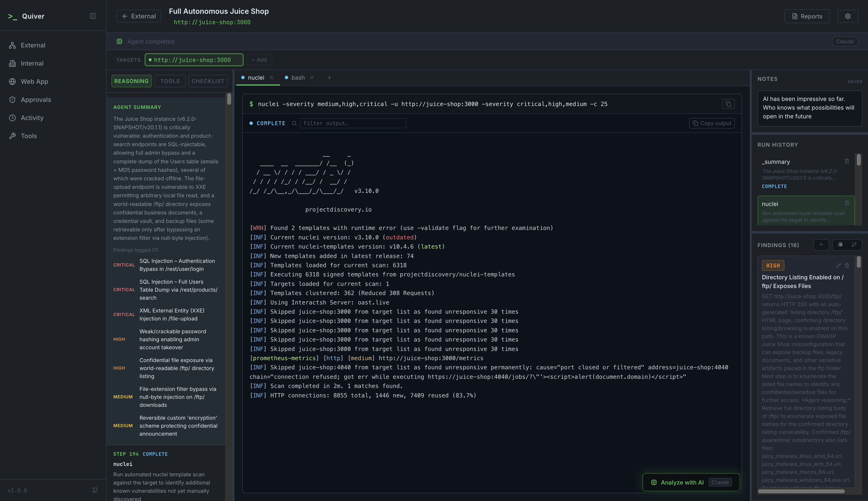
Task: Go to External section in sidebar
Action: click(53, 45)
